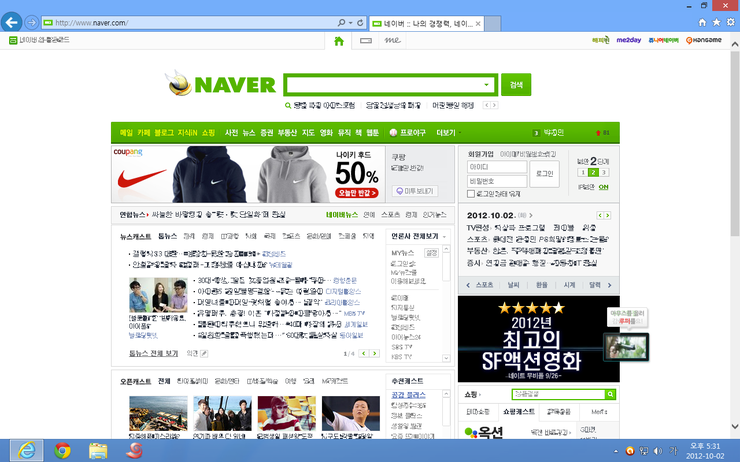Click the 비밀번호 password field
740x462 pixels.
pos(497,181)
